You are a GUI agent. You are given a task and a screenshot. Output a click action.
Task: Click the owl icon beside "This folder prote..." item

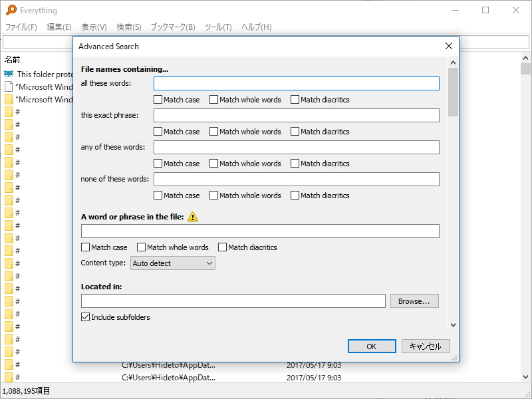coord(8,73)
